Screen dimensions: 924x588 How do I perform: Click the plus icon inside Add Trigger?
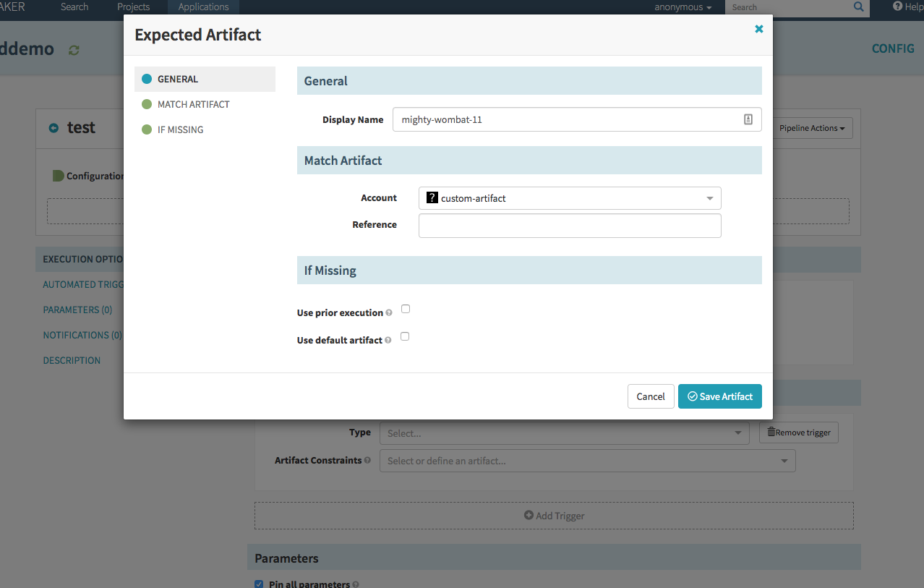pos(527,515)
